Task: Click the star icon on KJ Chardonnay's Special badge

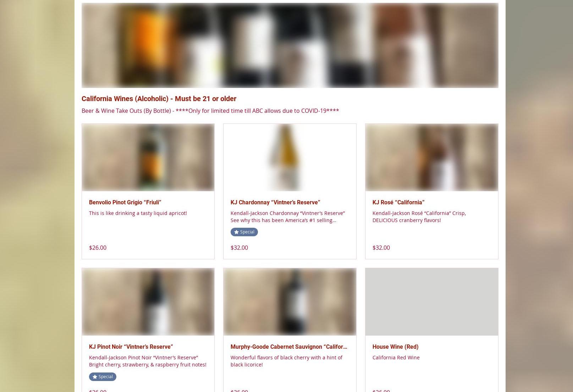Action: tap(236, 232)
